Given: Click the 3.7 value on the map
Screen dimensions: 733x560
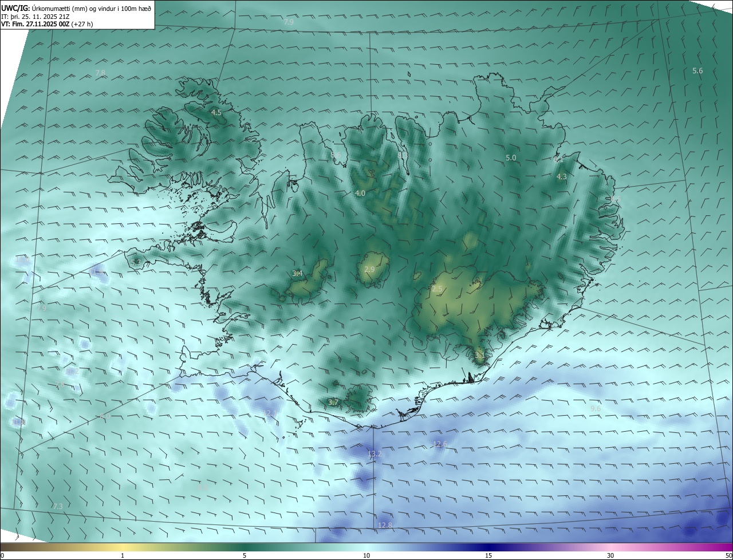Looking at the screenshot, I should (x=333, y=403).
